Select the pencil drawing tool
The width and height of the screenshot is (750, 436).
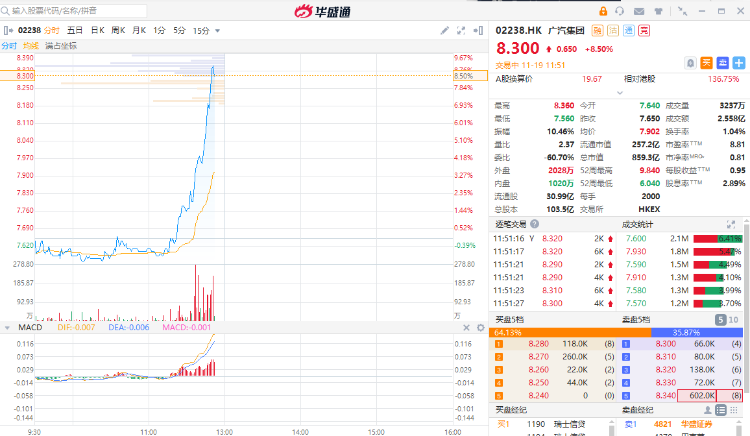[445, 31]
